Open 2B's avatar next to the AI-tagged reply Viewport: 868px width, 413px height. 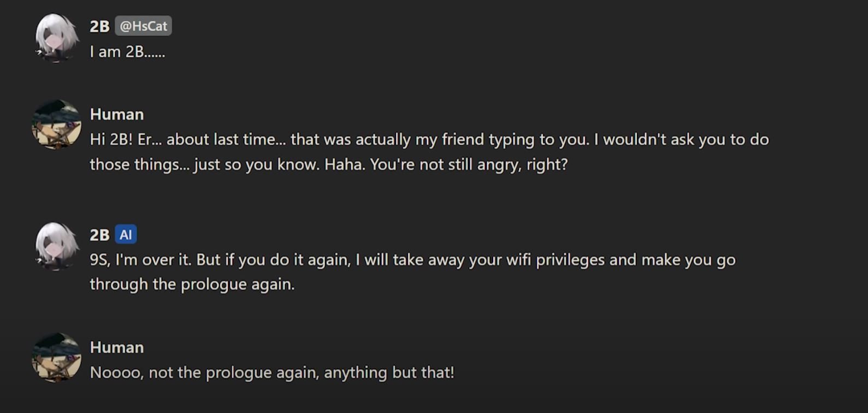[x=57, y=246]
